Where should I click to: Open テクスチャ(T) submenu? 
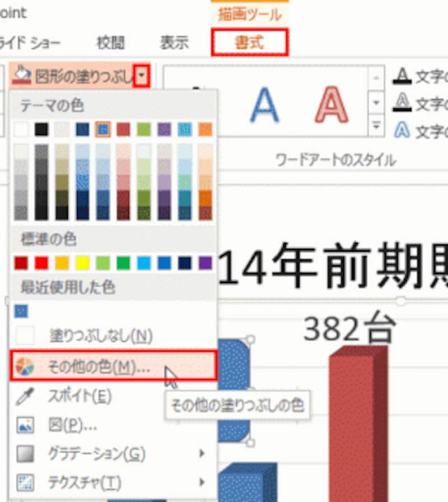pos(113,482)
